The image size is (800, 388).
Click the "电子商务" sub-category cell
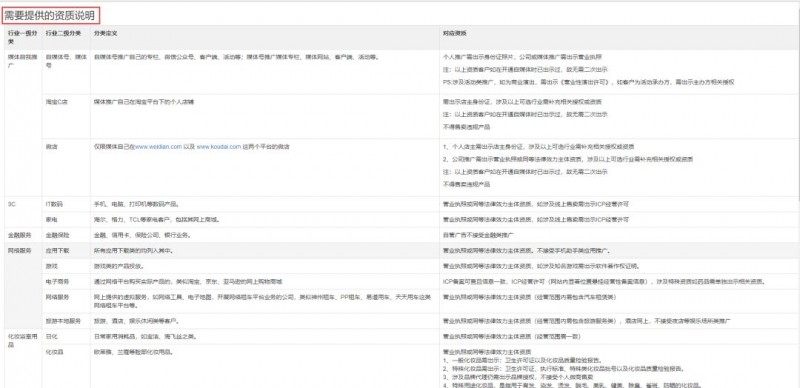click(66, 281)
